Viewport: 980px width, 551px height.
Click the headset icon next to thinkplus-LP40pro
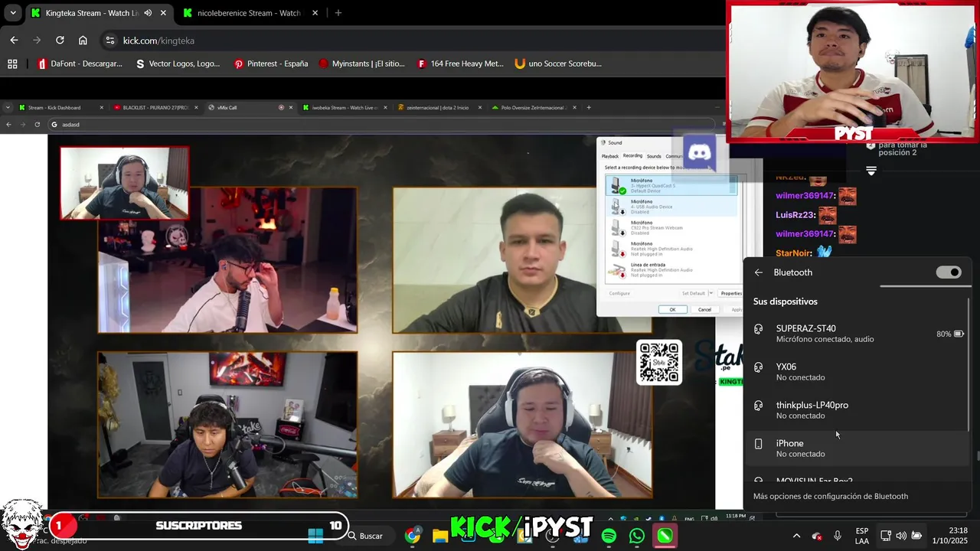758,406
